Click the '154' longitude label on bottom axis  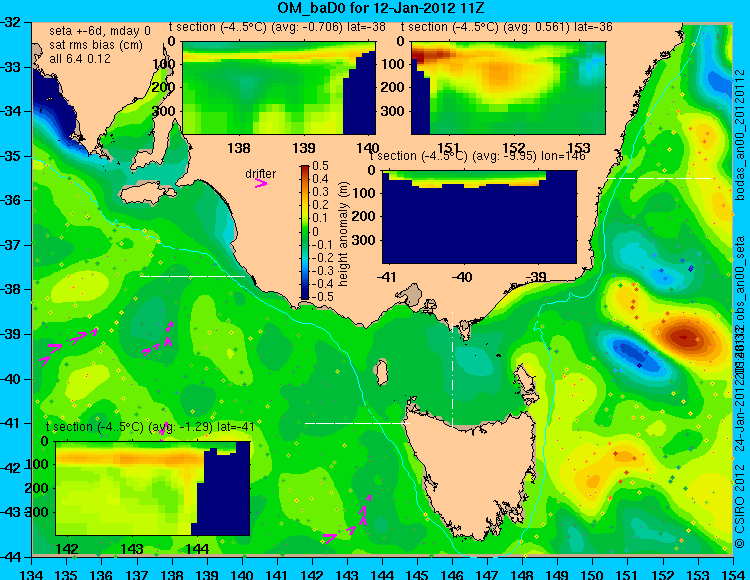click(x=733, y=574)
